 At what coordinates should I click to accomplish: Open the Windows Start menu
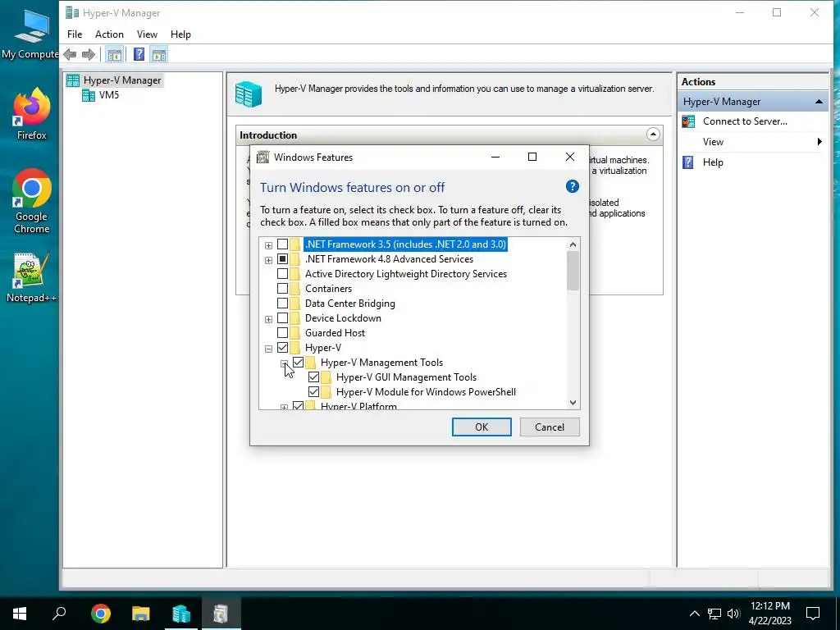(x=20, y=614)
